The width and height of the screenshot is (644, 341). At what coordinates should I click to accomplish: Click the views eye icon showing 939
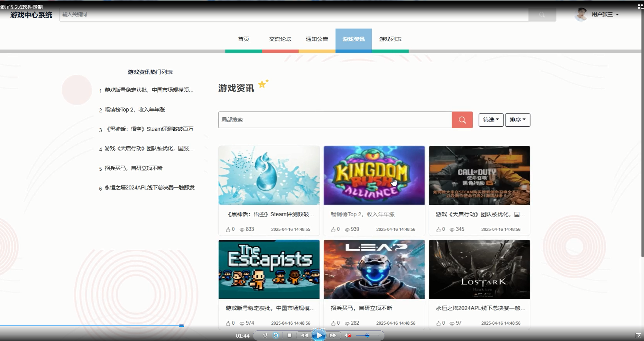pyautogui.click(x=347, y=230)
